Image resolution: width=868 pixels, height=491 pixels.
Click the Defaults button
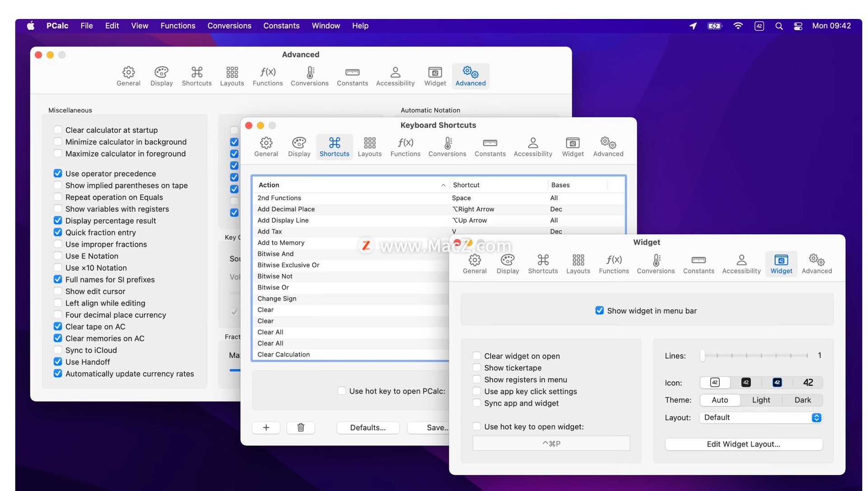click(x=368, y=427)
